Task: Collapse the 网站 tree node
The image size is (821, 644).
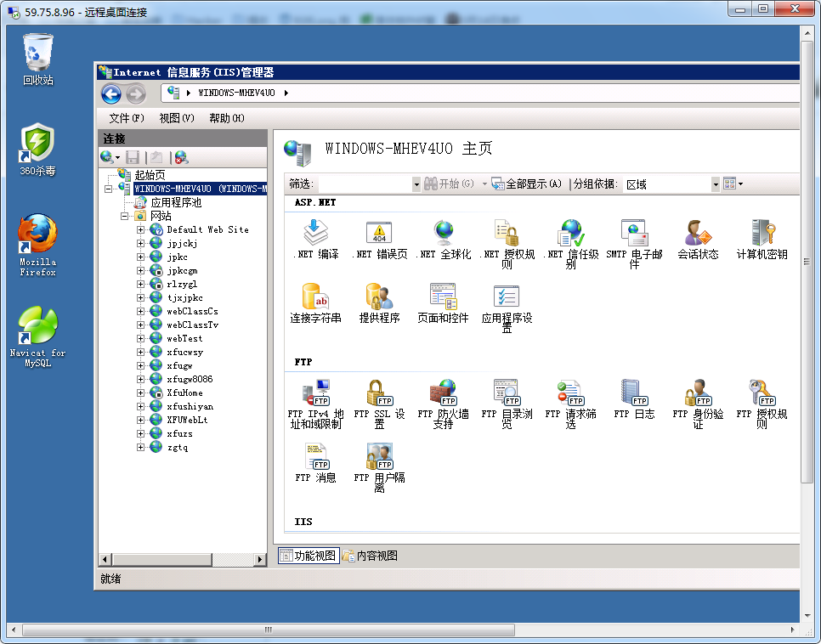Action: 125,217
